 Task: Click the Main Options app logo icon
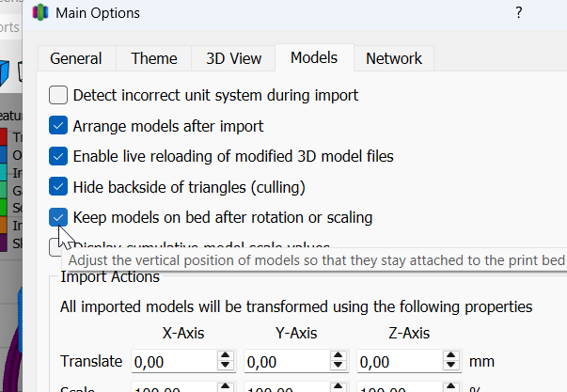(40, 12)
